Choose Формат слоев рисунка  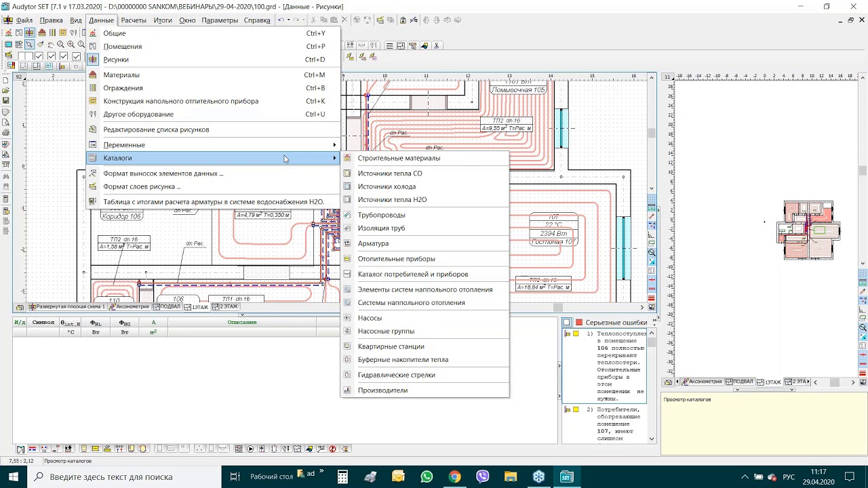click(142, 186)
